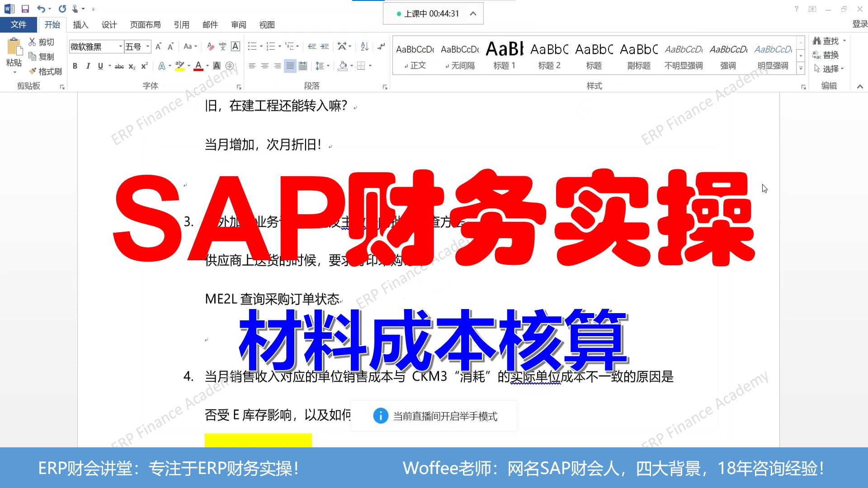The image size is (868, 488).
Task: Toggle align left paragraph button
Action: [252, 66]
